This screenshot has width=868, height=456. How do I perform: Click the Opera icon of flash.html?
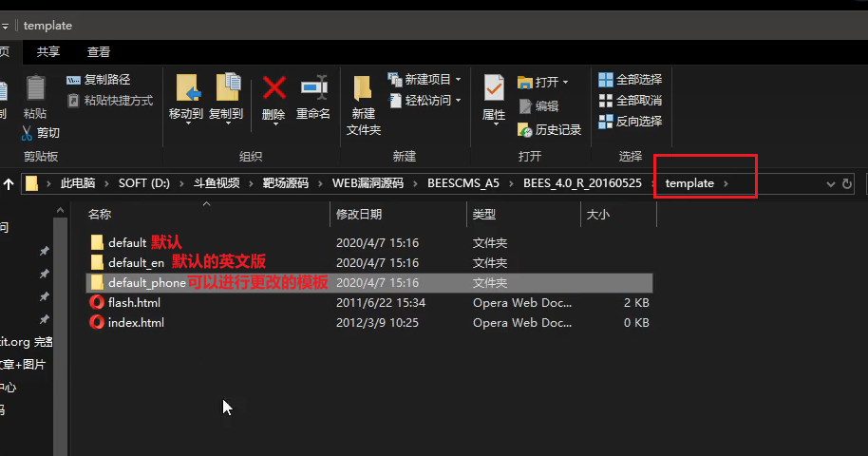97,302
